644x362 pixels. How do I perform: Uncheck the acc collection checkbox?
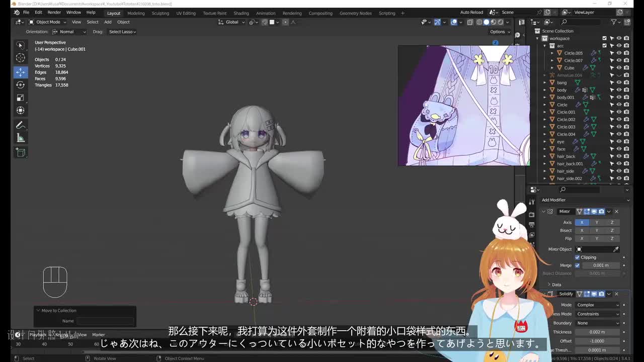604,46
